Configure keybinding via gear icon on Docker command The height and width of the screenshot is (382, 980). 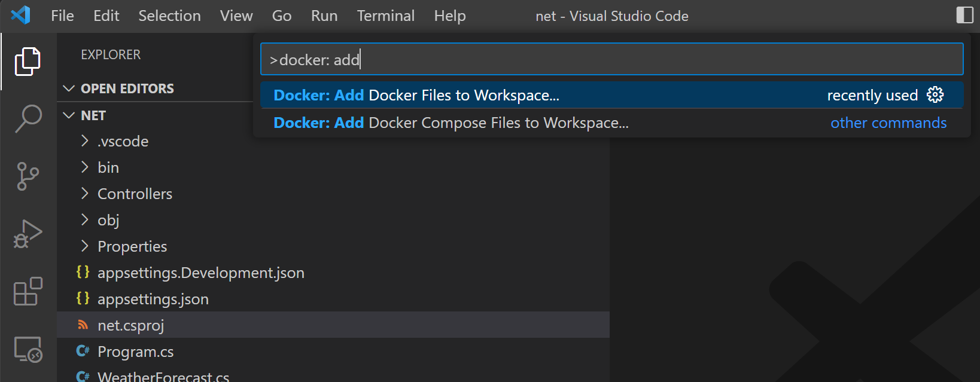click(x=935, y=94)
